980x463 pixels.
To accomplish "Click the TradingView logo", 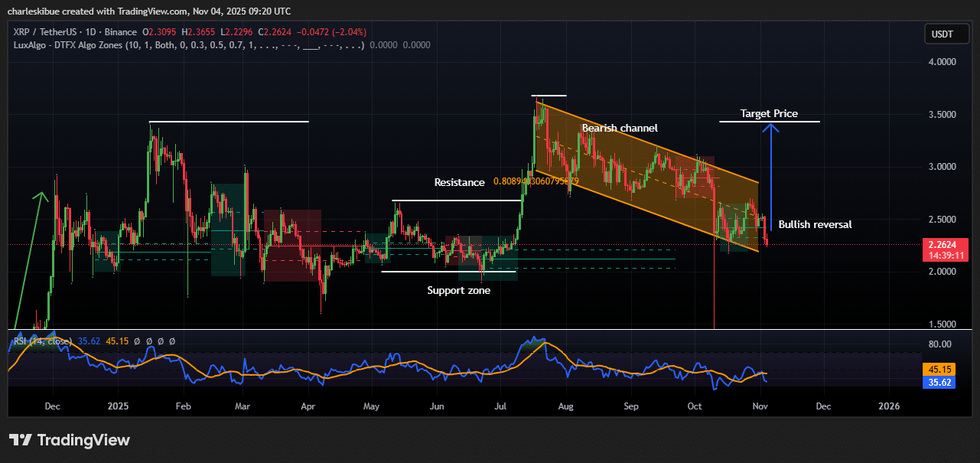I will tap(70, 440).
